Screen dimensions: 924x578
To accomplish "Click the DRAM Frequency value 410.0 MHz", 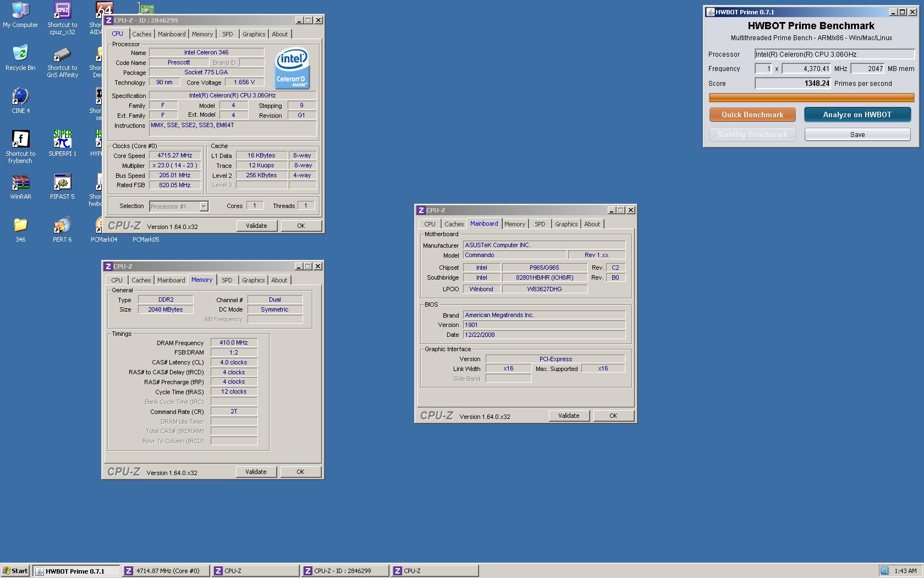I will pyautogui.click(x=234, y=342).
